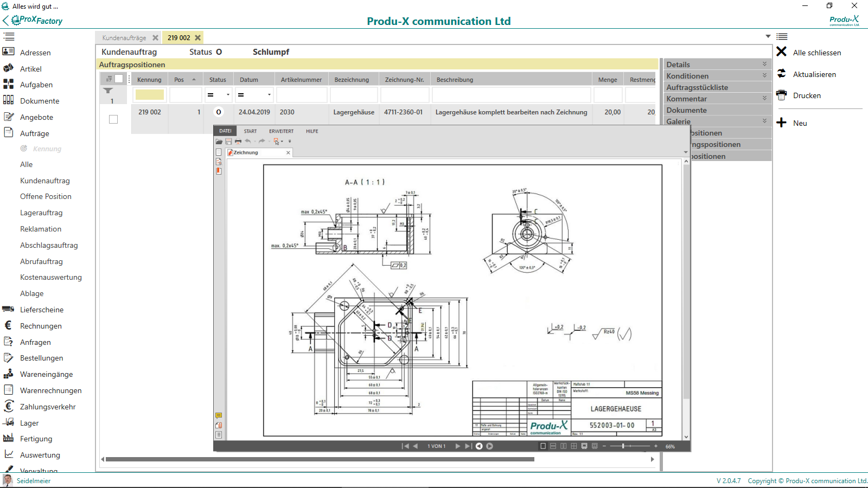
Task: Open the HILFE ribbon tab
Action: tap(312, 131)
